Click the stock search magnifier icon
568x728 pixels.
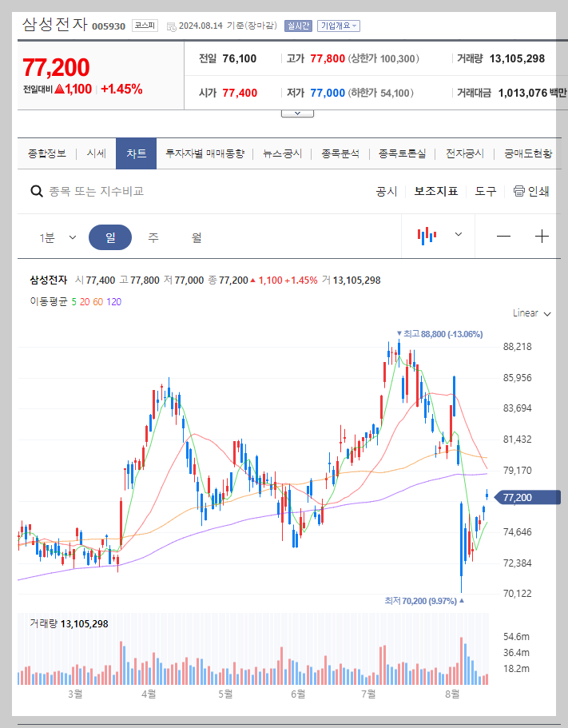coord(37,191)
